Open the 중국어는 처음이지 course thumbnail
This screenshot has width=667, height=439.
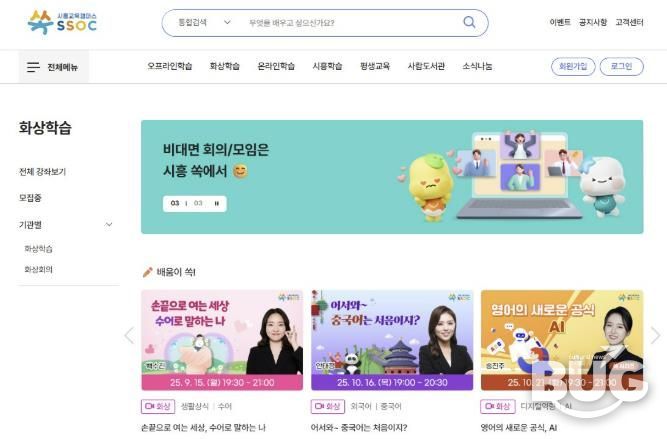(x=392, y=340)
